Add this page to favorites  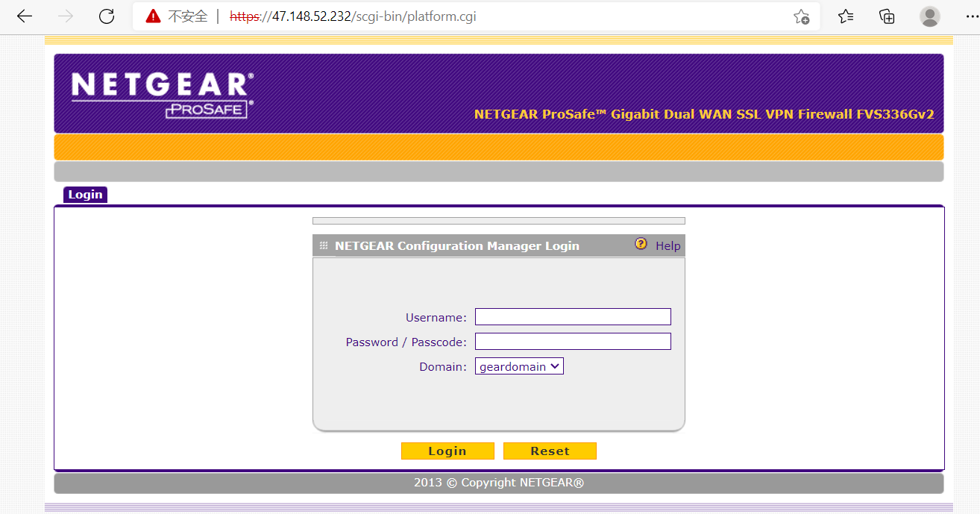click(802, 16)
